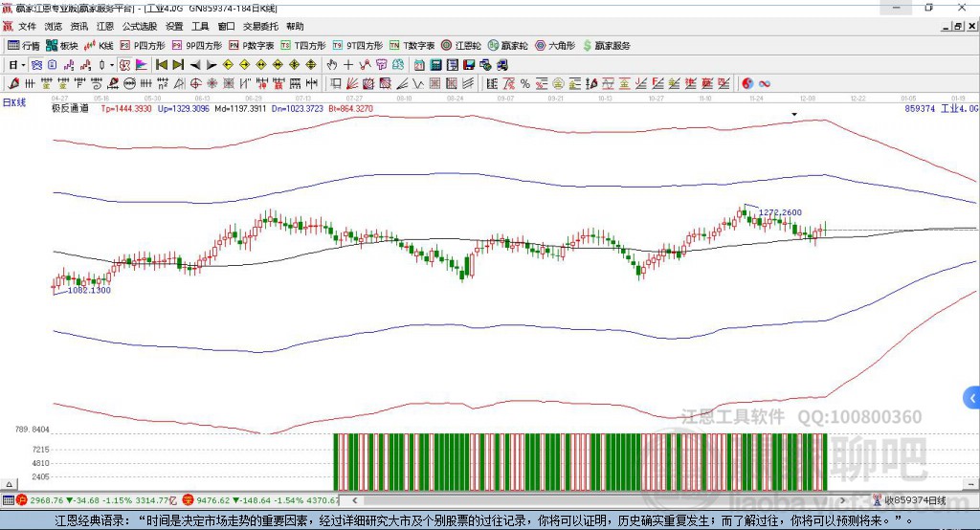Image resolution: width=980 pixels, height=530 pixels.
Task: Click the percent (%) tool icon
Action: pos(525,83)
